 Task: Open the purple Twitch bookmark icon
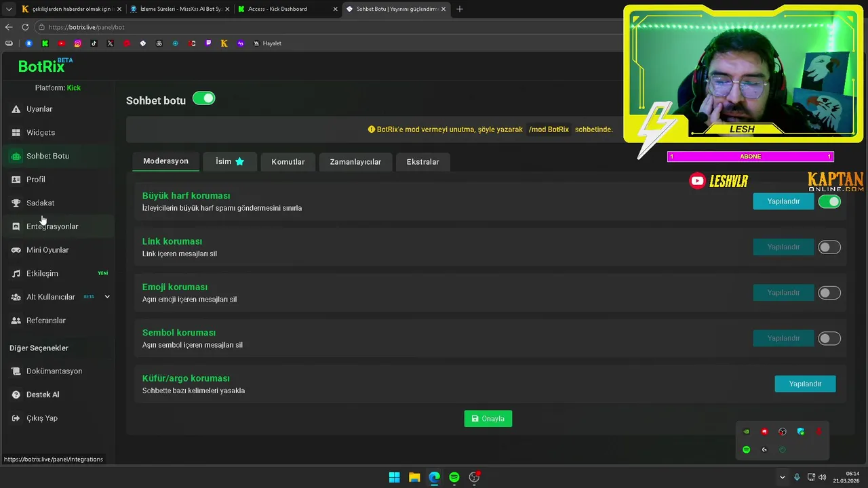click(x=208, y=43)
